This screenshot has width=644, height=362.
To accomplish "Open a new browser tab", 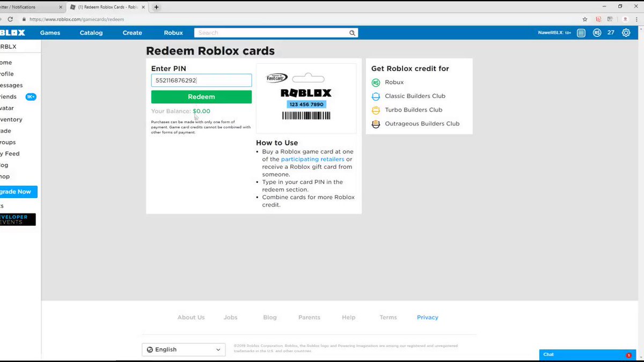I will (x=156, y=7).
